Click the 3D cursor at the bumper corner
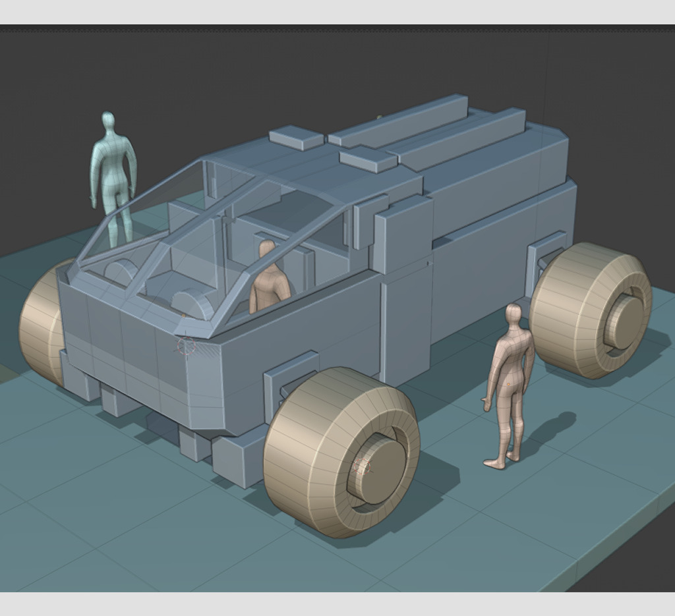This screenshot has height=616, width=675. 187,347
